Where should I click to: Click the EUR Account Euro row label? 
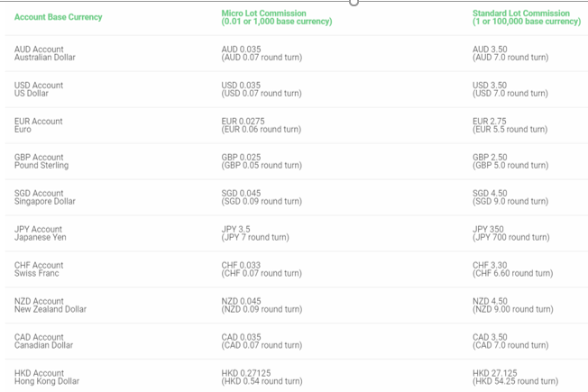39,125
